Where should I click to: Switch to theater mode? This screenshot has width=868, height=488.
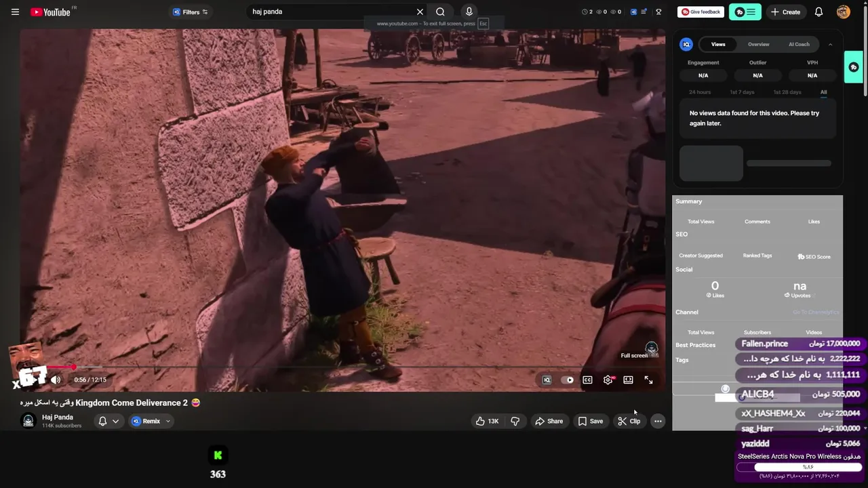[x=628, y=380]
